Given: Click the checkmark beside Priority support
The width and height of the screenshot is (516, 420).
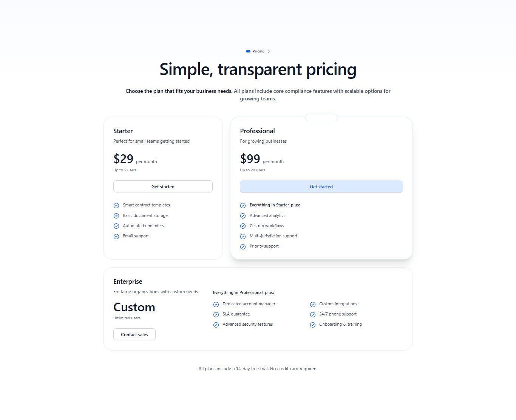Looking at the screenshot, I should point(243,246).
